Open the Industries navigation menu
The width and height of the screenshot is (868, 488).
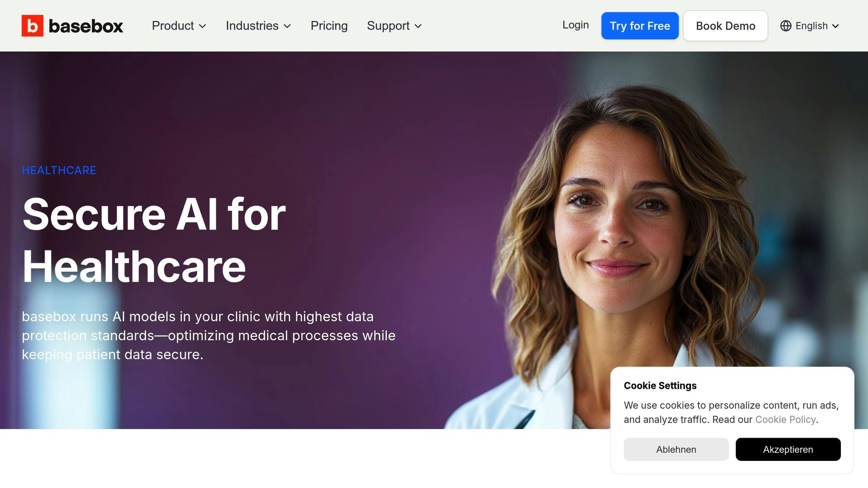click(259, 26)
